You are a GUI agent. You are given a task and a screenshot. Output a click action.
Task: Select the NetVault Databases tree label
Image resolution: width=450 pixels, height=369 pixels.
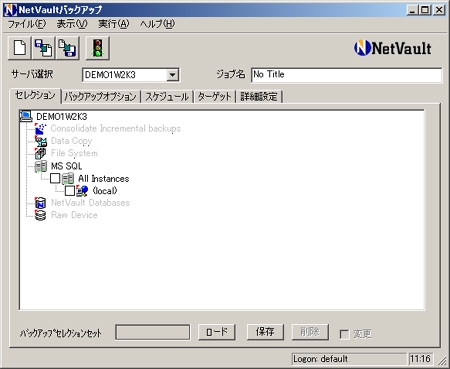point(90,203)
